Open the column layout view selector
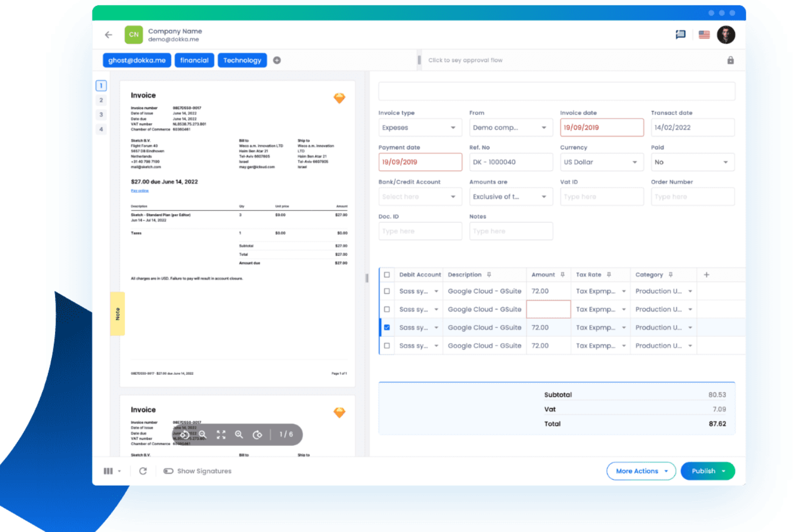 109,471
